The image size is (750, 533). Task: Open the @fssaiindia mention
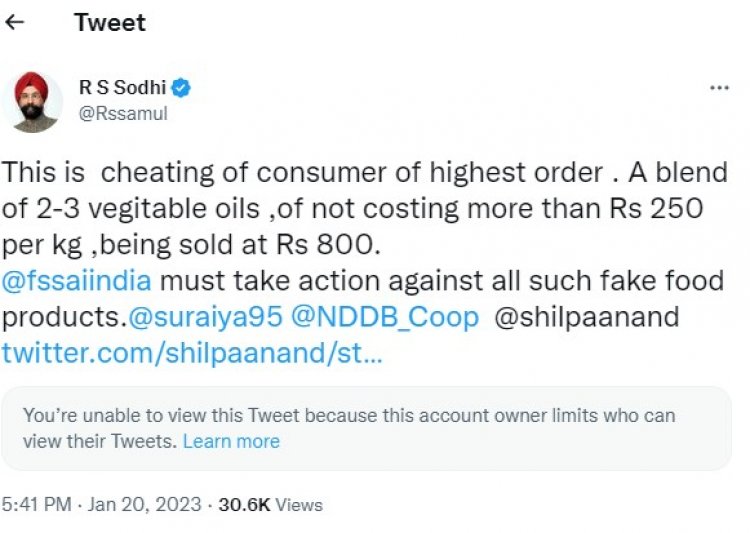(77, 280)
